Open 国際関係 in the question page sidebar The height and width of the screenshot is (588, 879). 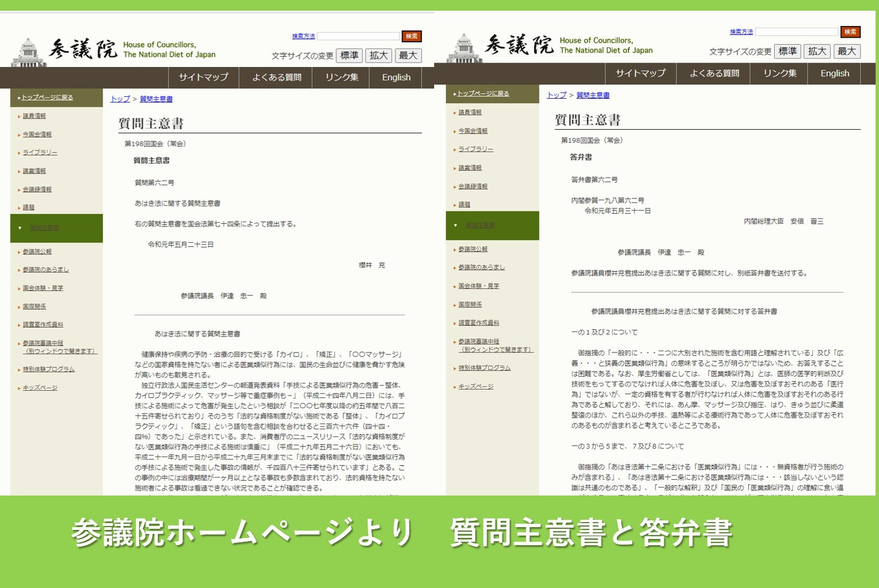tap(34, 307)
